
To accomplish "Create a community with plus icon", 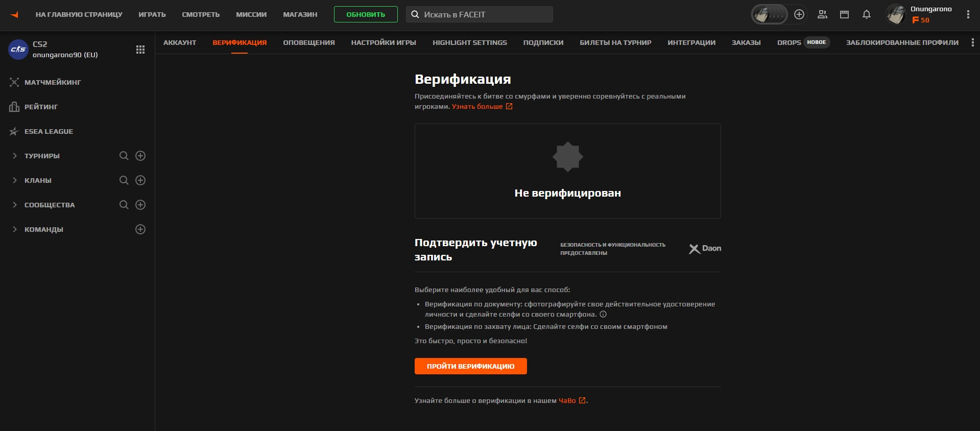I will [140, 205].
